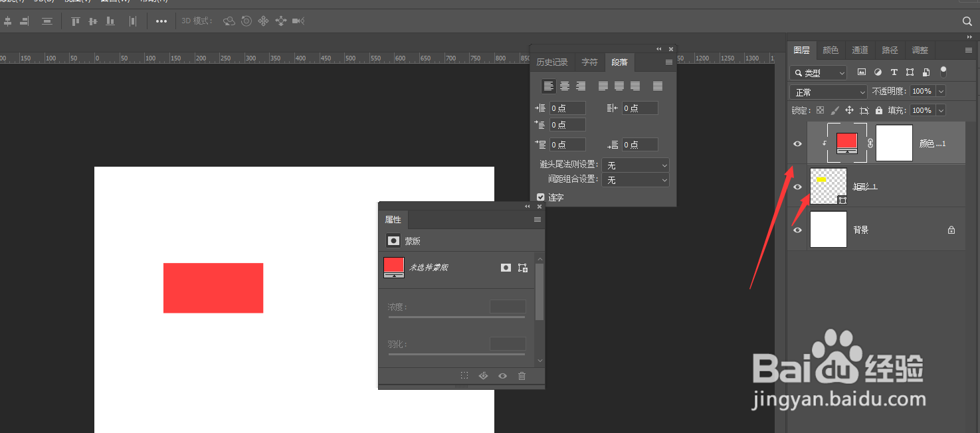Hide the 矩形 1 layer via eye icon
Image resolution: width=980 pixels, height=433 pixels.
[798, 187]
